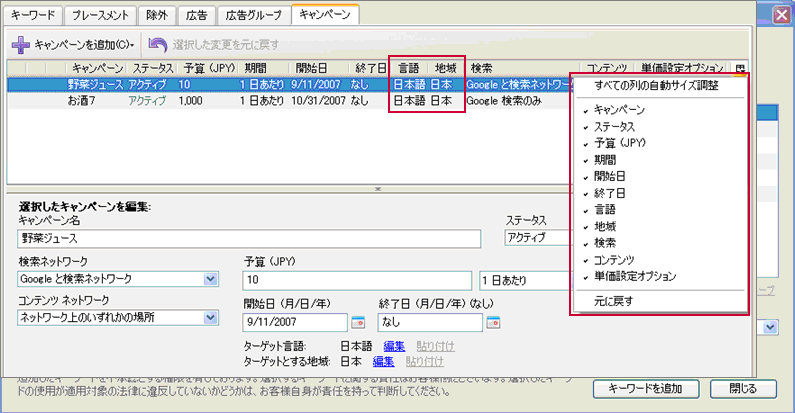The image size is (795, 413).
Task: Expand the 検索ネットワーク dropdown
Action: point(210,279)
